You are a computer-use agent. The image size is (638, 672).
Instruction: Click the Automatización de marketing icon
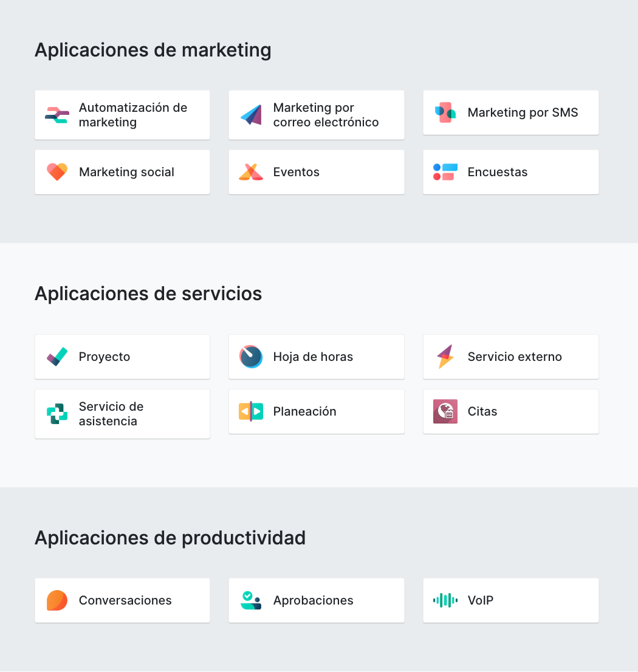click(x=57, y=115)
